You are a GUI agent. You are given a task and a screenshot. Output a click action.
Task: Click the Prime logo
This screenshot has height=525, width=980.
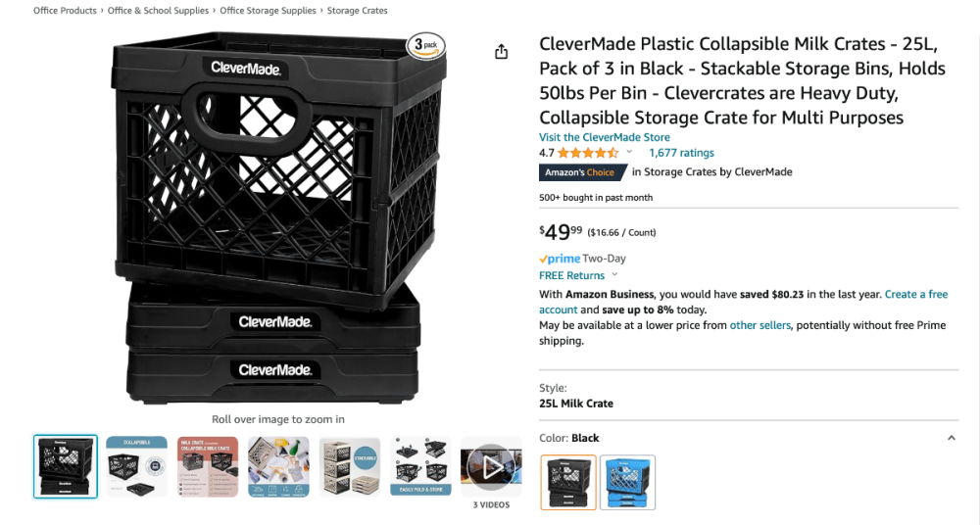(560, 259)
